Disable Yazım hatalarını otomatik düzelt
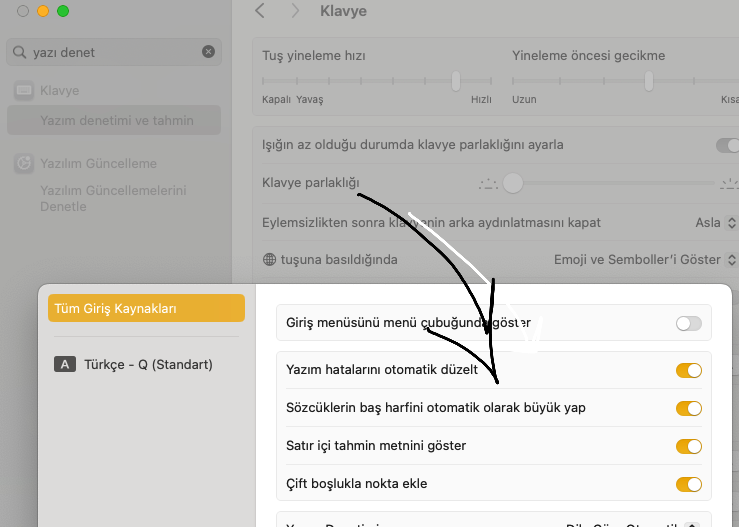739x527 pixels. pyautogui.click(x=688, y=370)
